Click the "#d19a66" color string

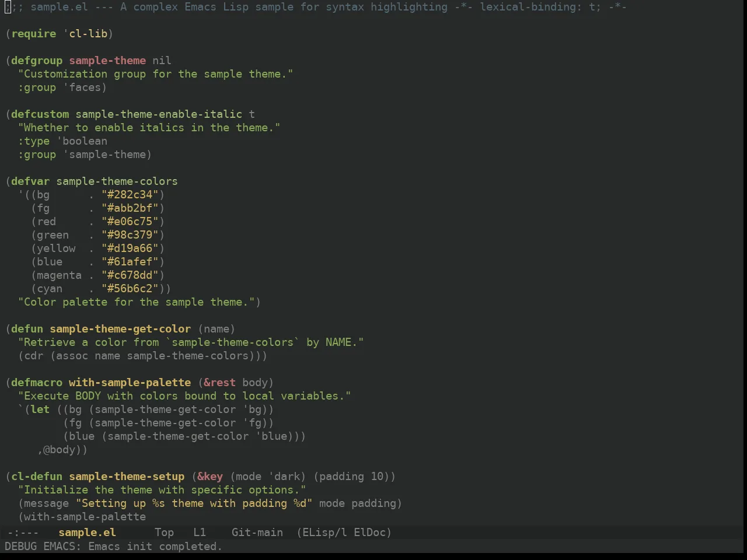tap(130, 248)
